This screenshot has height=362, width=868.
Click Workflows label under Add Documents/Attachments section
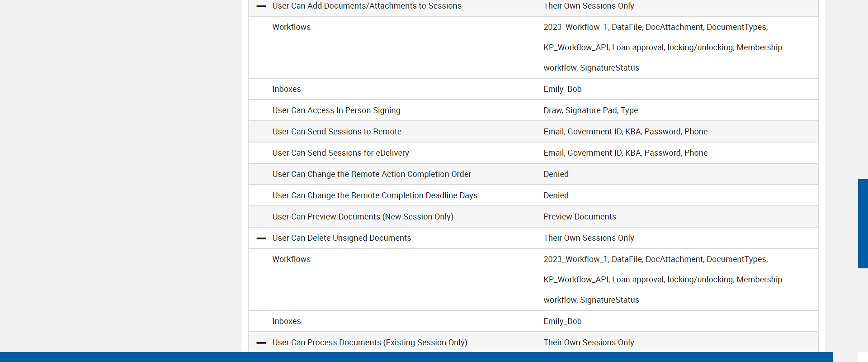[x=291, y=27]
